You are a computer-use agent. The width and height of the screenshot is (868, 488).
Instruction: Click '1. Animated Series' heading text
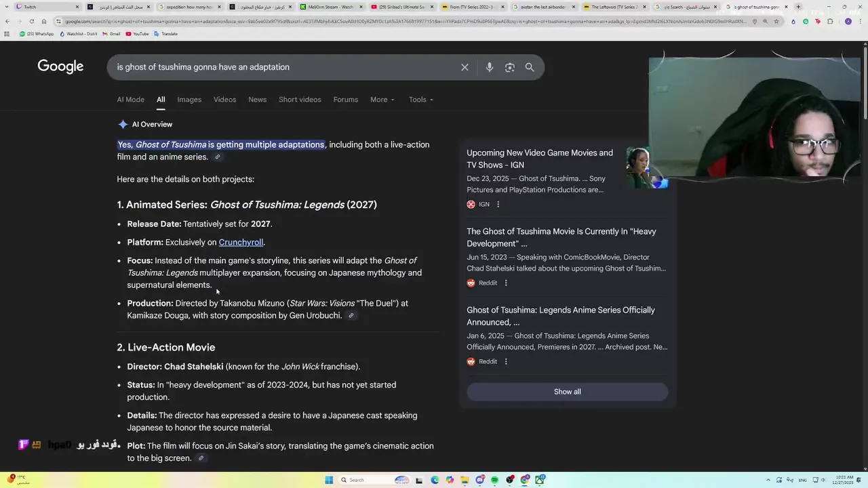pos(247,205)
